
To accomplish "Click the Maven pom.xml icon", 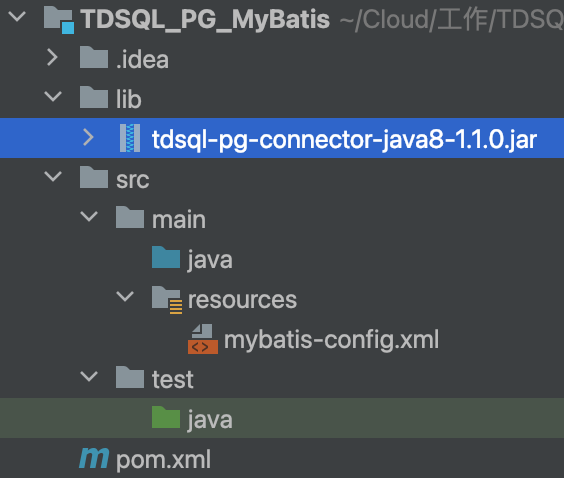I will coord(94,458).
